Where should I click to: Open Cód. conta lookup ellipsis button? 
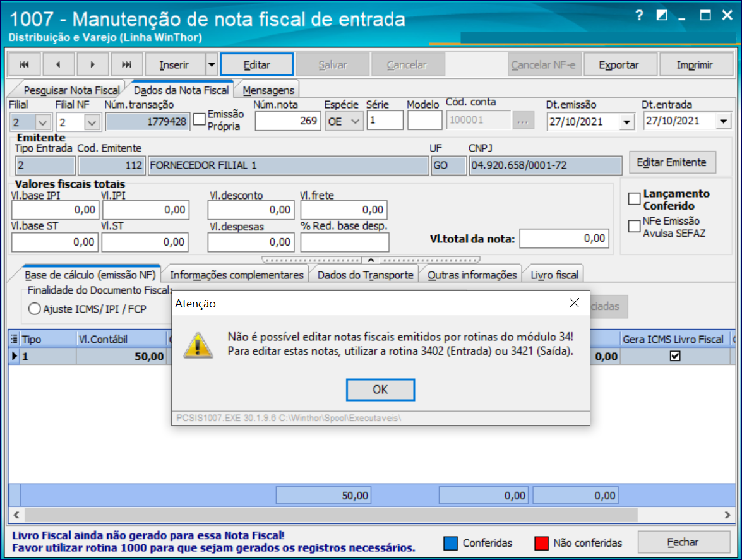click(x=523, y=121)
